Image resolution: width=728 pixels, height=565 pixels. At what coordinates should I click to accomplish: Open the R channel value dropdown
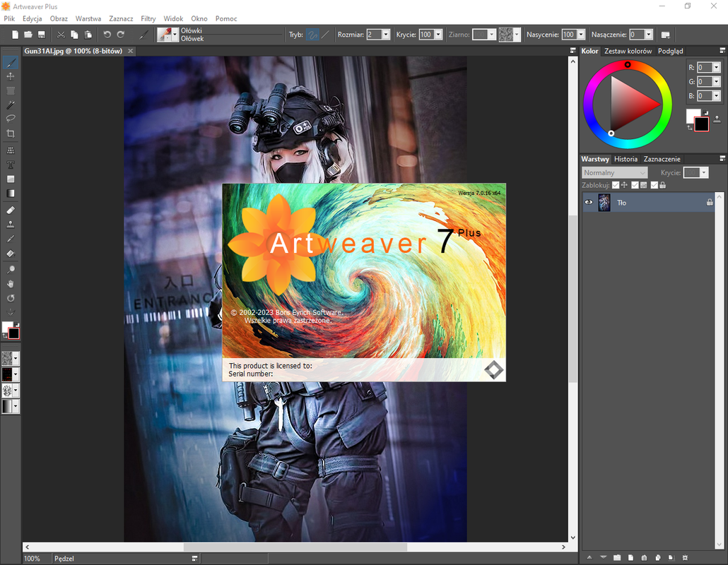tap(717, 68)
